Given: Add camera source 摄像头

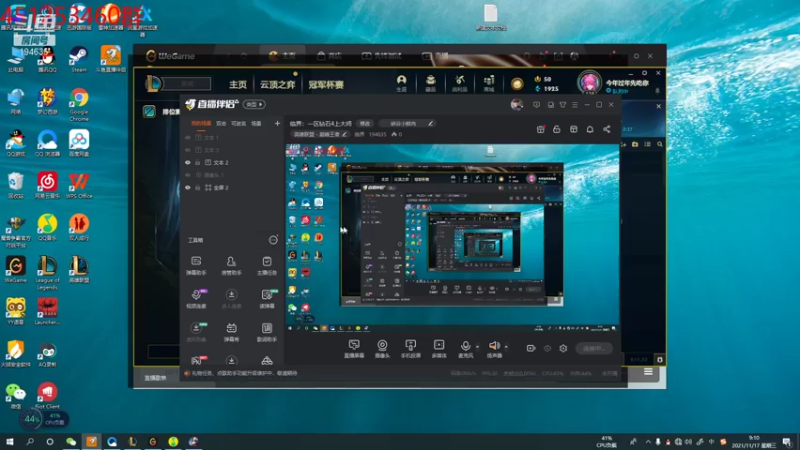Looking at the screenshot, I should (x=382, y=349).
